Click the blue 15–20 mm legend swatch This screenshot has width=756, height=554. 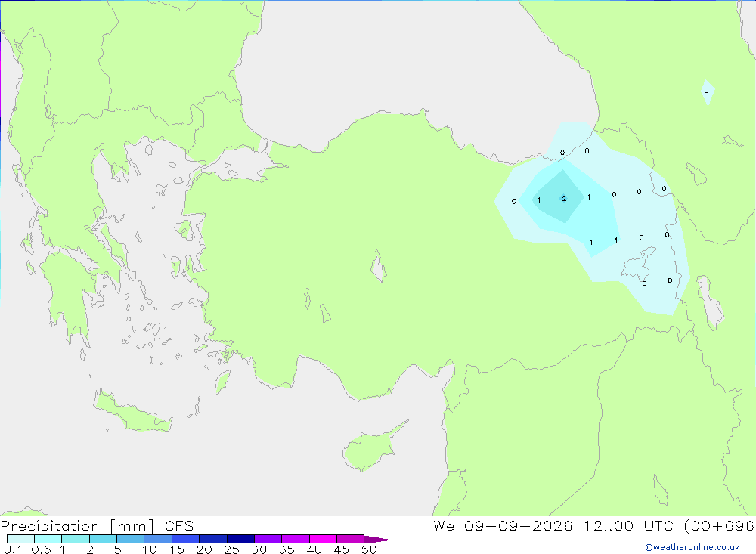(x=186, y=539)
